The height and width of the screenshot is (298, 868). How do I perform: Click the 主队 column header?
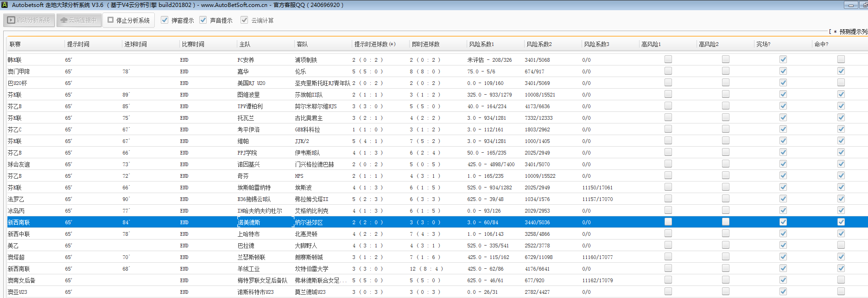pyautogui.click(x=245, y=44)
